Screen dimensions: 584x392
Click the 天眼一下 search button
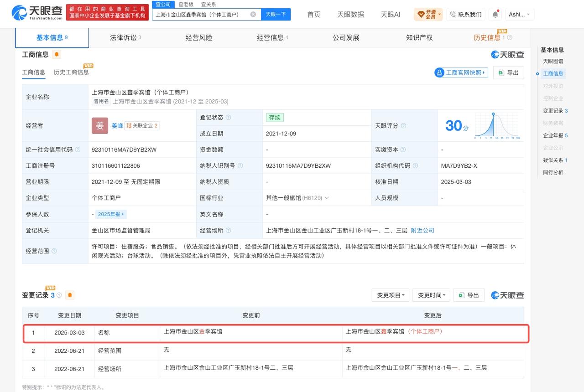tap(276, 14)
